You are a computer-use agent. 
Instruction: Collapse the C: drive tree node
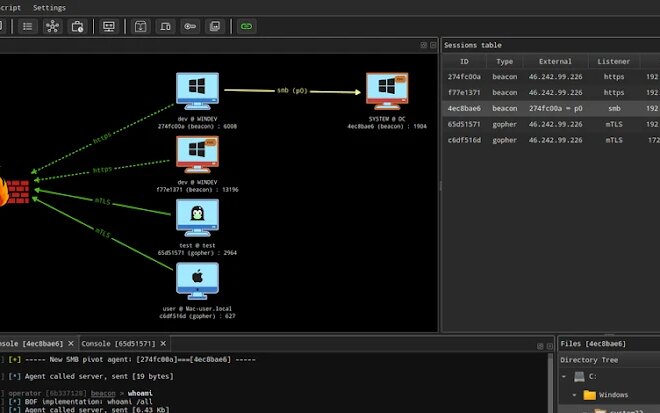(x=564, y=376)
